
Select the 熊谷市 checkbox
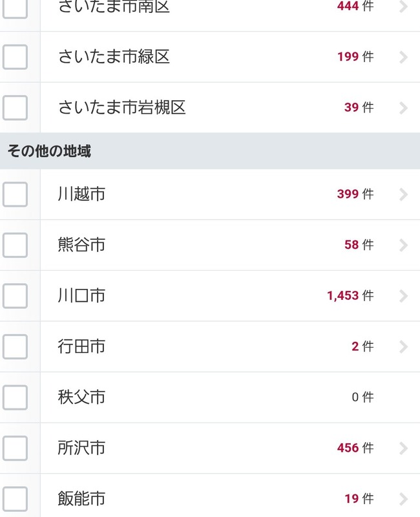coord(16,245)
